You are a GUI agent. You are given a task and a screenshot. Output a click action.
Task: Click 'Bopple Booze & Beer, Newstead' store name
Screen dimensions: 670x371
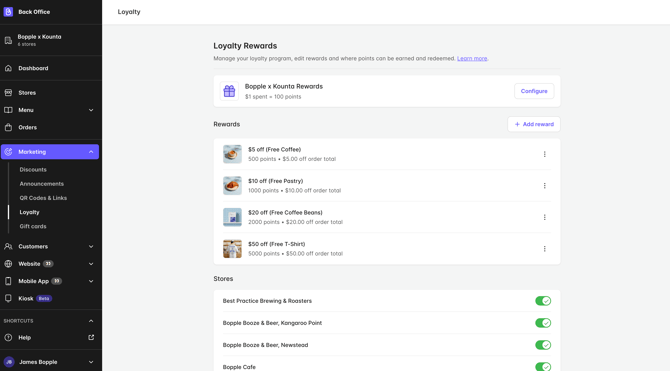point(265,345)
